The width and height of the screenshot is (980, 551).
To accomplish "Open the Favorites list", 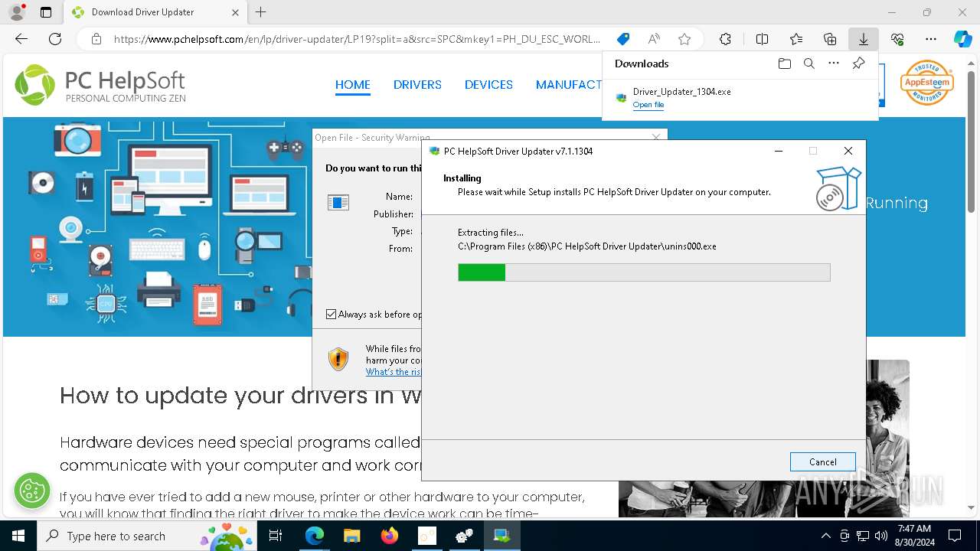I will (796, 39).
